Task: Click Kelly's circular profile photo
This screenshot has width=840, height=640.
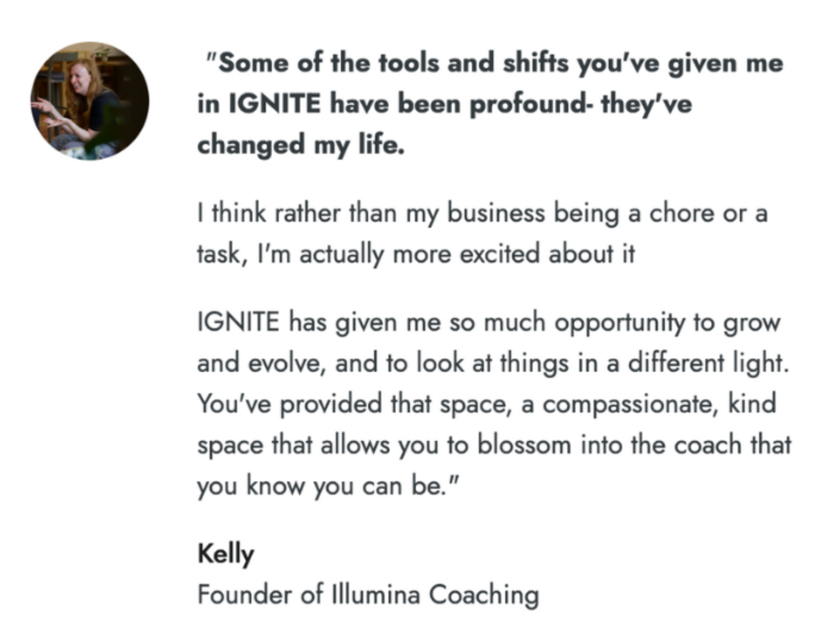Action: coord(90,101)
